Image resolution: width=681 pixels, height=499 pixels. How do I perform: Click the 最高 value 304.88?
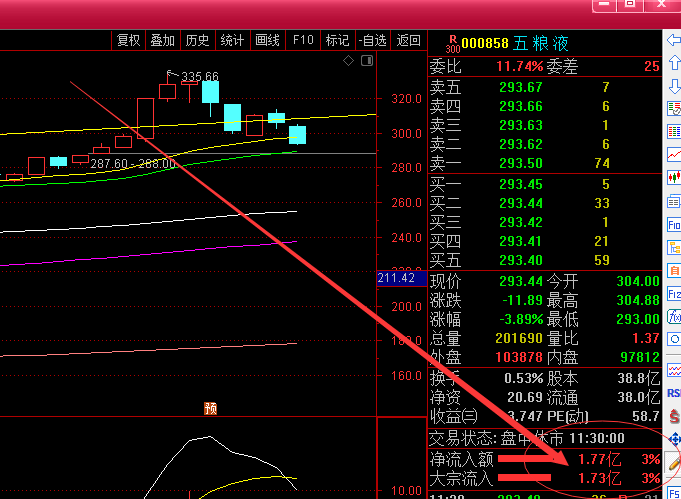[638, 301]
